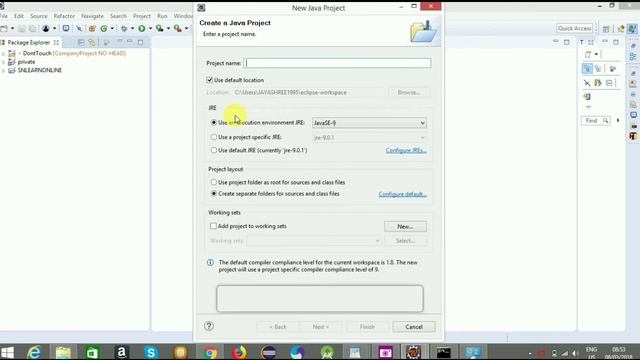Select the DontTouch project row
The height and width of the screenshot is (360, 640).
click(67, 53)
